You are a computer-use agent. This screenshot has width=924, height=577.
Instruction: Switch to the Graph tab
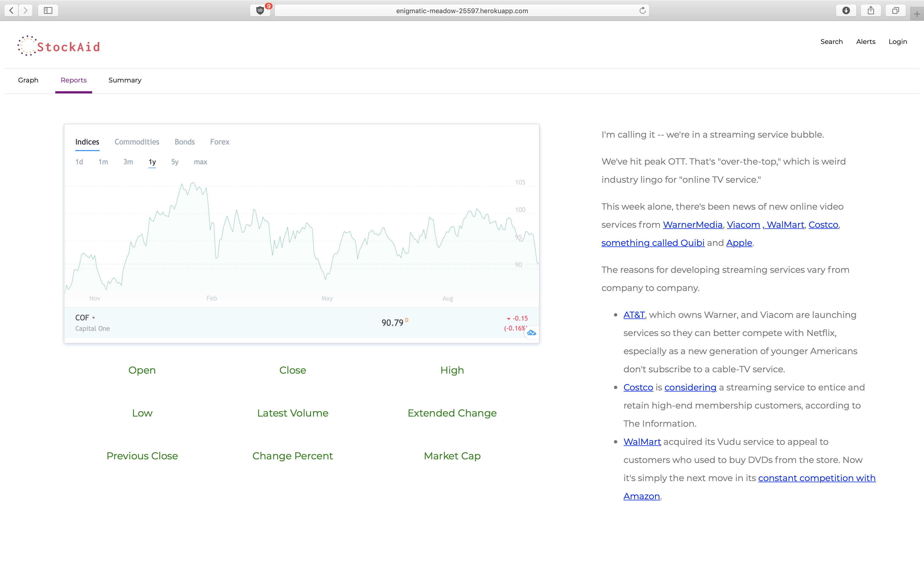point(28,80)
